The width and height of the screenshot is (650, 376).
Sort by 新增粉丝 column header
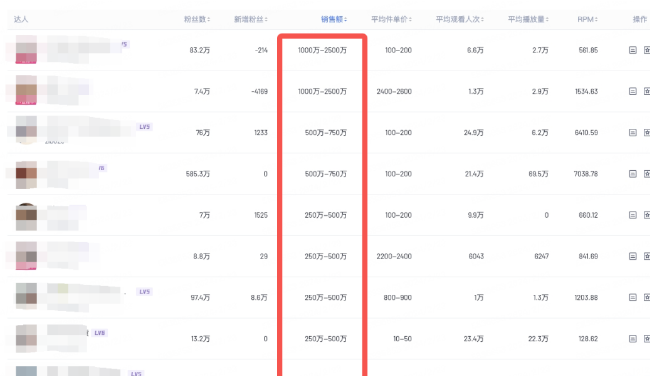251,19
